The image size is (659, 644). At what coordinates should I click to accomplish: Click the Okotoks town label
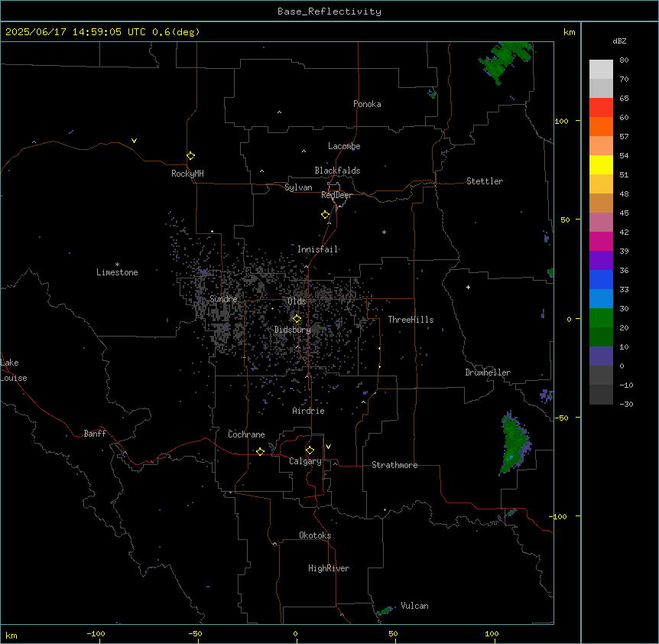click(315, 535)
